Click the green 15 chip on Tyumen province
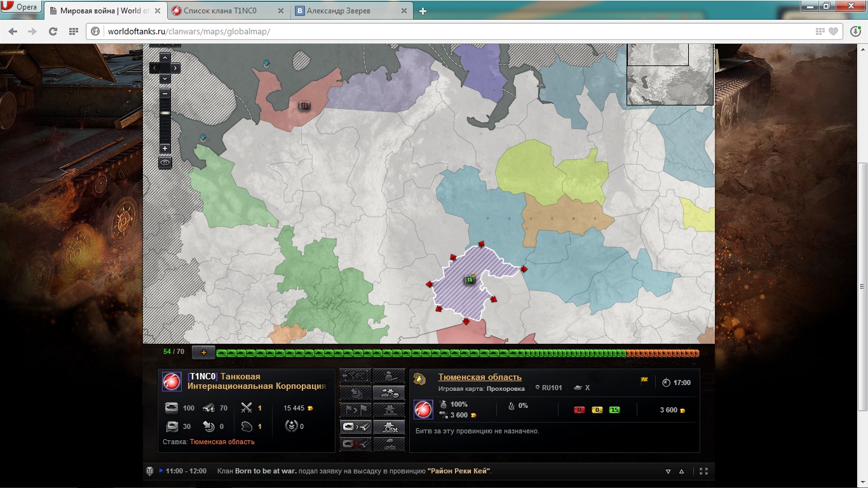Viewport: 868px width, 488px height. (x=470, y=280)
